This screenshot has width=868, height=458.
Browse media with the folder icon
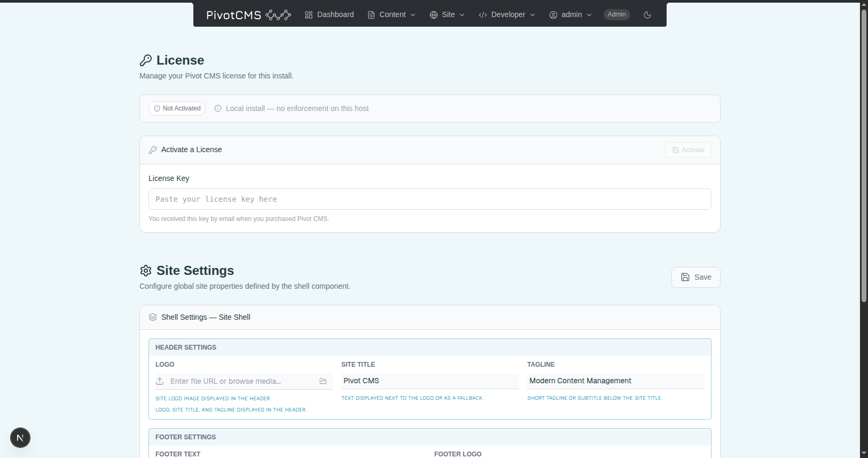[x=323, y=381]
